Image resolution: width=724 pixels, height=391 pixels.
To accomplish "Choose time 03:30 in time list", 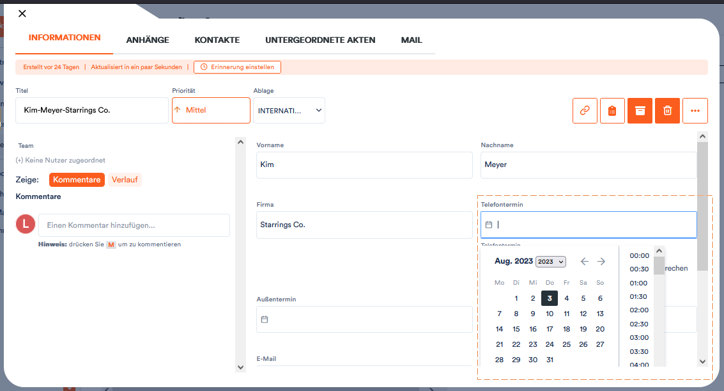I will coord(639,351).
